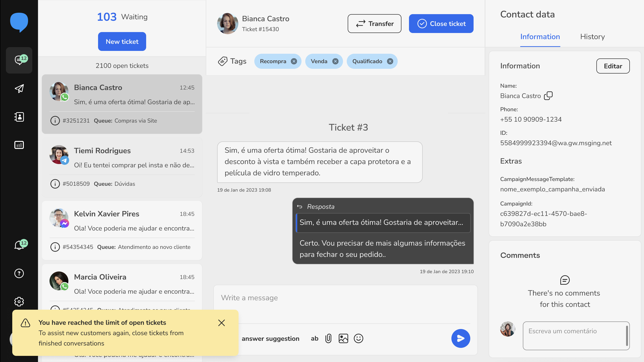This screenshot has height=362, width=644.
Task: Click the Queue: Compras via Site text
Action: coord(125,120)
